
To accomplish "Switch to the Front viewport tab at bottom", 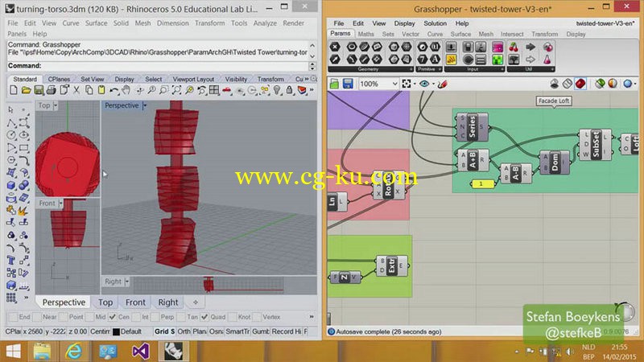I will click(x=135, y=302).
